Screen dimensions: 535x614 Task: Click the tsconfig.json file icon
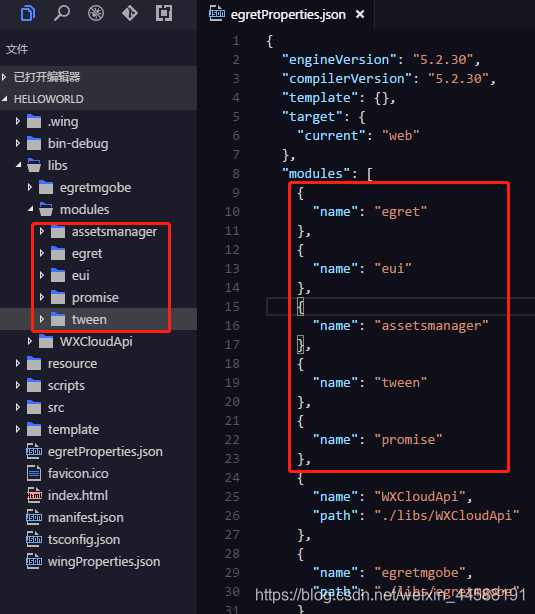(x=34, y=539)
